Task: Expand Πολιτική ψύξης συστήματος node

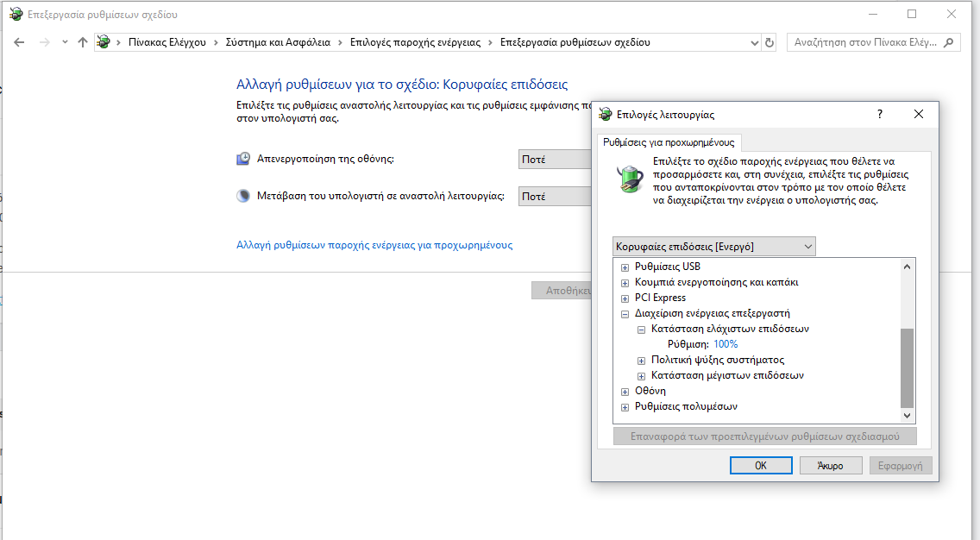Action: click(x=641, y=361)
